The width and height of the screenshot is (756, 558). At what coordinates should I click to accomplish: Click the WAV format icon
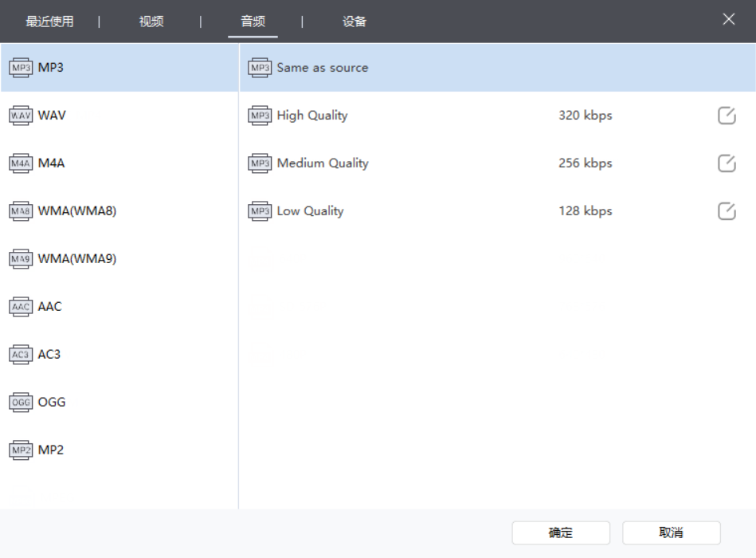(21, 116)
